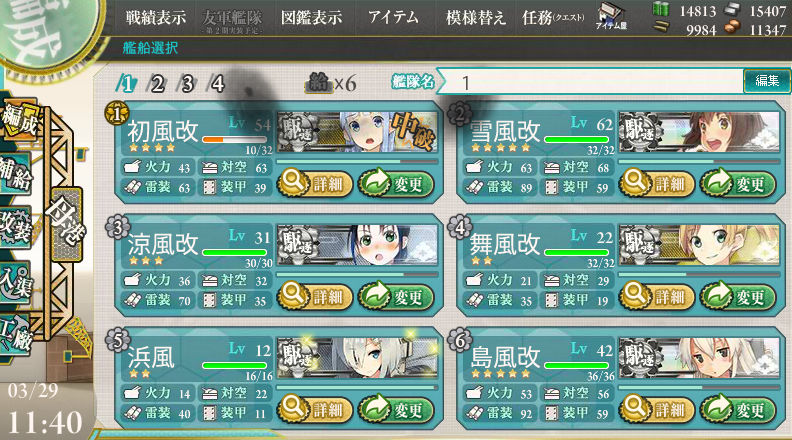This screenshot has width=792, height=440.
Task: Open the 図鑑表示 menu item
Action: click(x=311, y=18)
